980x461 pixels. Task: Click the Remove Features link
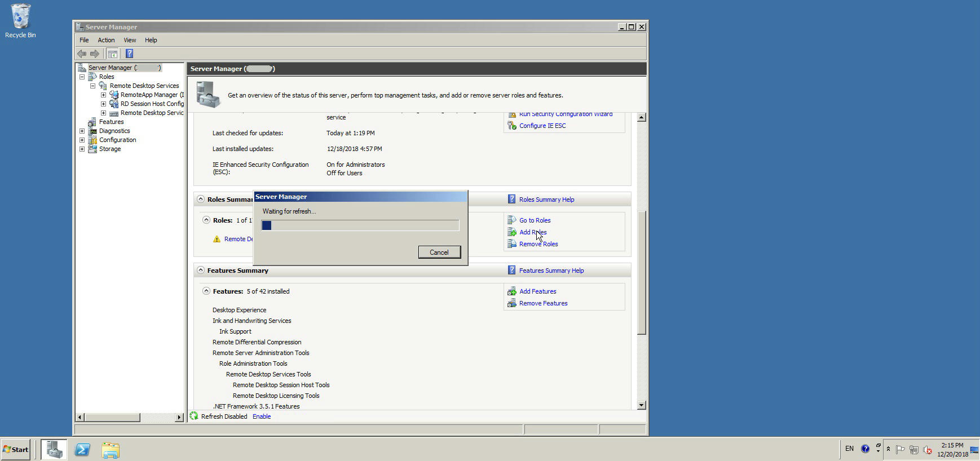543,303
